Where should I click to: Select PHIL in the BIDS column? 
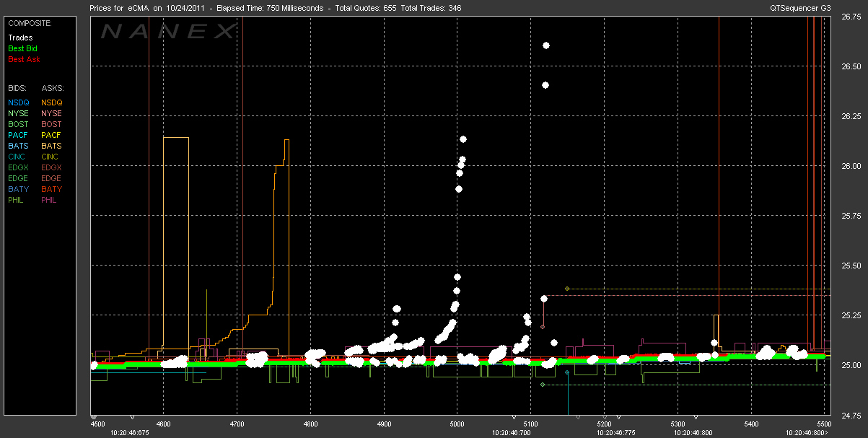(17, 200)
